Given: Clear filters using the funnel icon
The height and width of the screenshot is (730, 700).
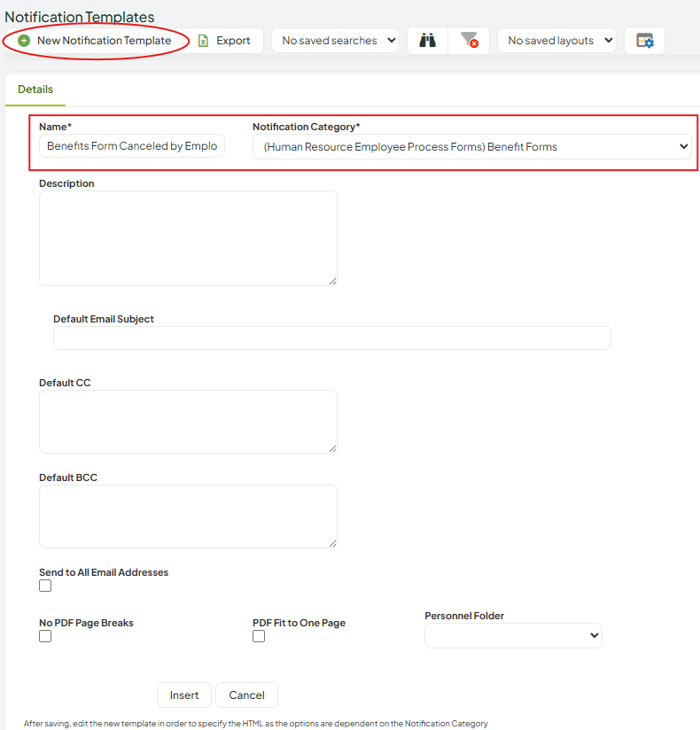Looking at the screenshot, I should point(469,41).
